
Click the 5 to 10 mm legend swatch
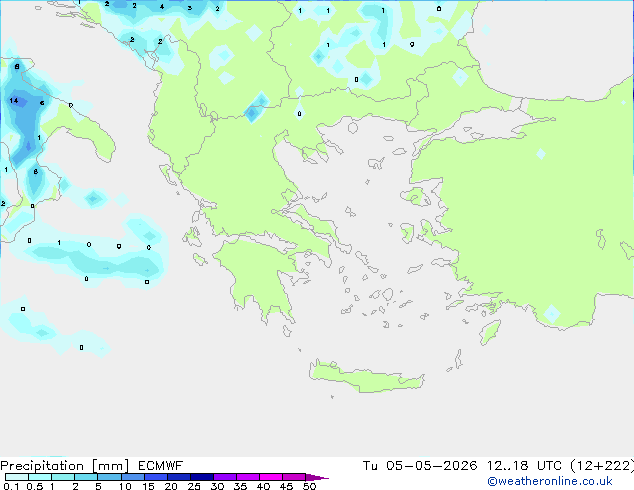(109, 477)
